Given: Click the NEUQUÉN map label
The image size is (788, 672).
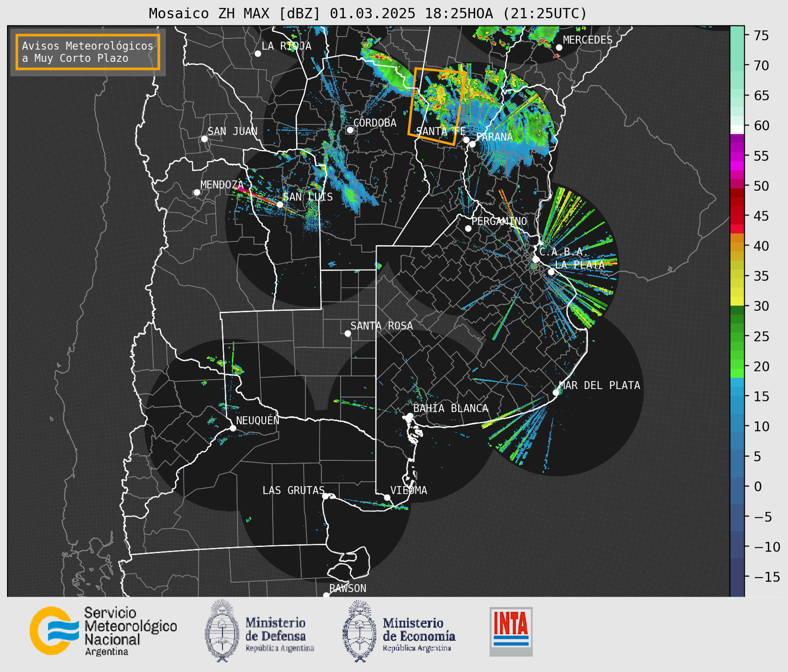Looking at the screenshot, I should pyautogui.click(x=258, y=420).
